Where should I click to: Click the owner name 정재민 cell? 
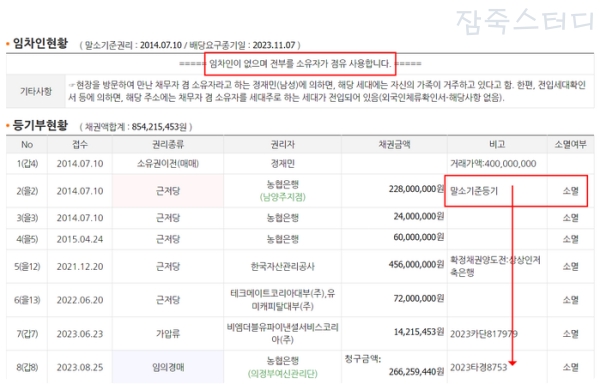point(282,164)
